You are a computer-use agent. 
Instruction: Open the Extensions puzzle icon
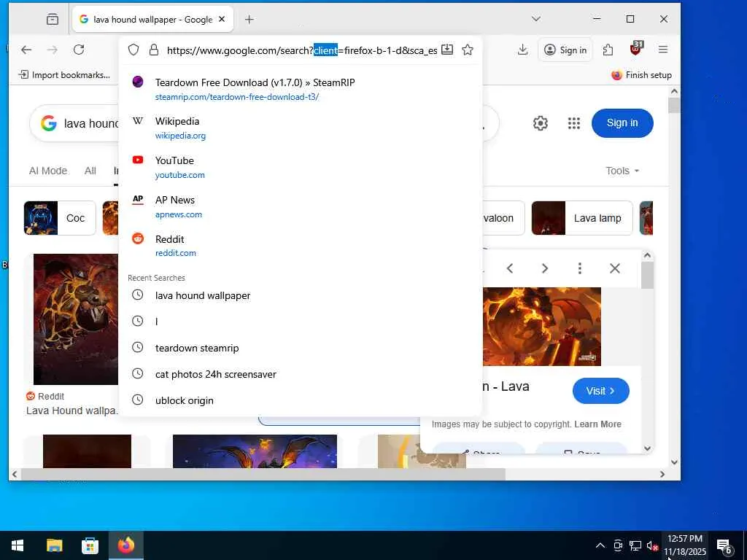pos(608,50)
